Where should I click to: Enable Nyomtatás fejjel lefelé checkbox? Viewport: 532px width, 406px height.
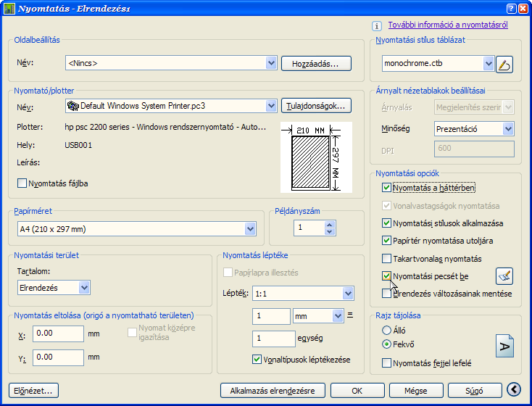tap(386, 363)
